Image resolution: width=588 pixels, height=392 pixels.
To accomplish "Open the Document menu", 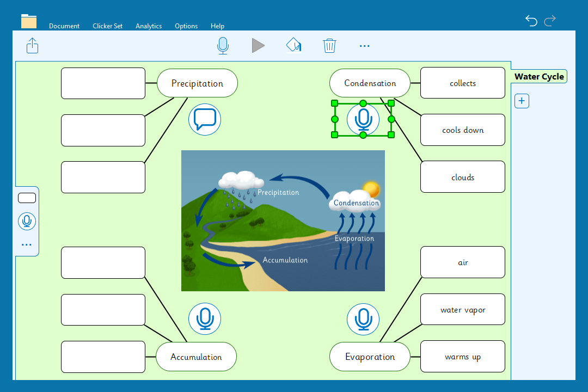I will (64, 26).
